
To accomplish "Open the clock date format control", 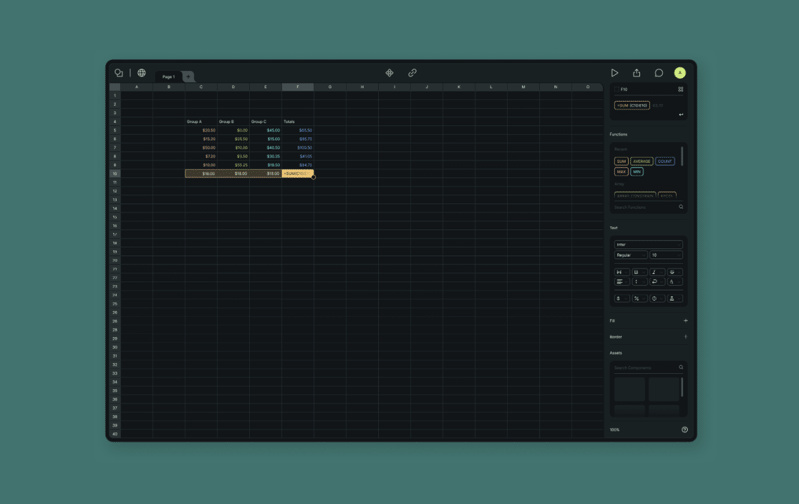I will coord(657,299).
